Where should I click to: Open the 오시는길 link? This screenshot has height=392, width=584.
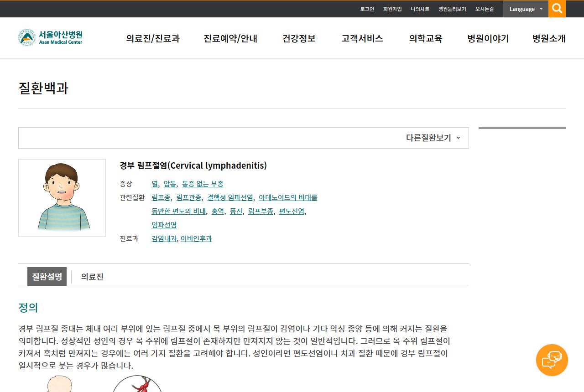click(x=485, y=9)
